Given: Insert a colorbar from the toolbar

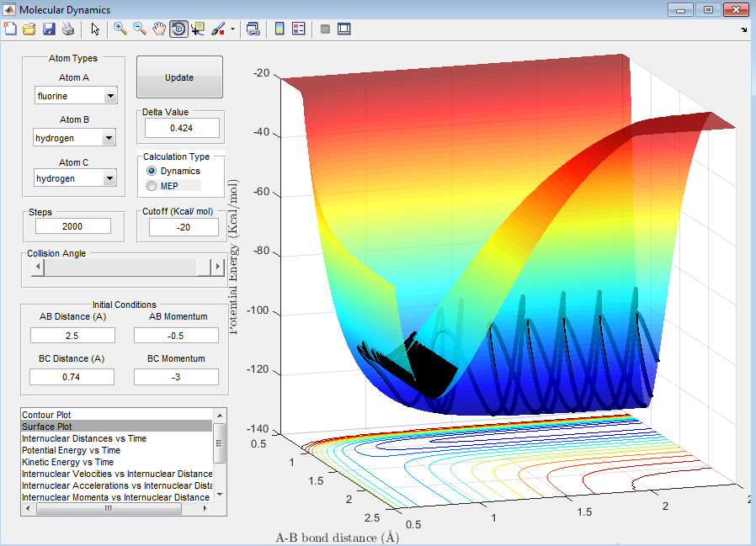Looking at the screenshot, I should tap(280, 29).
